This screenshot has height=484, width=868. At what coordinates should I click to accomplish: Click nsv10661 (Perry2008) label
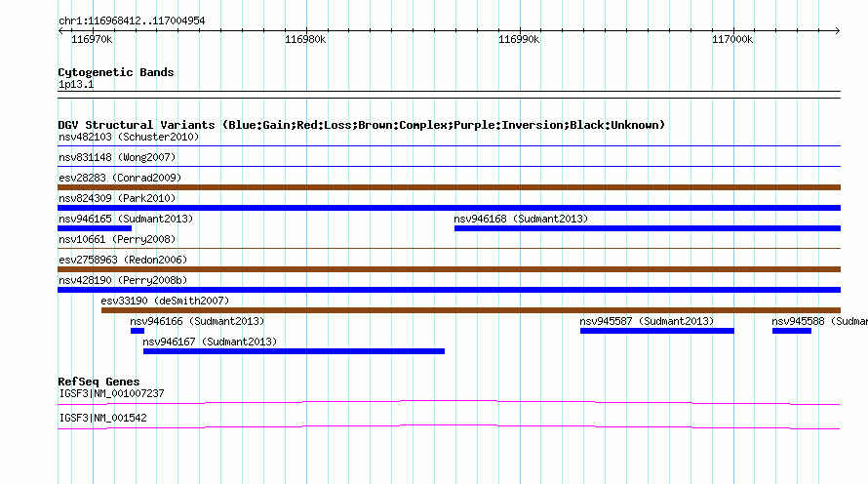click(117, 239)
